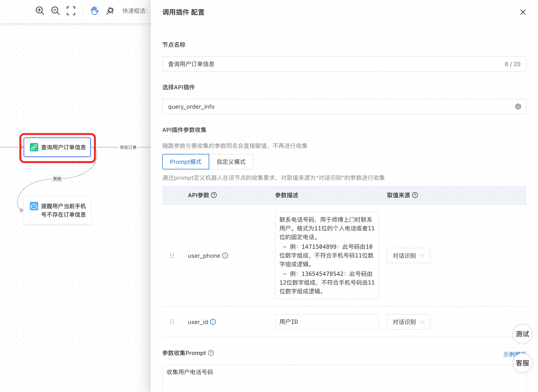Click the help icon next to 取值来源
The width and height of the screenshot is (538, 392).
tap(415, 195)
